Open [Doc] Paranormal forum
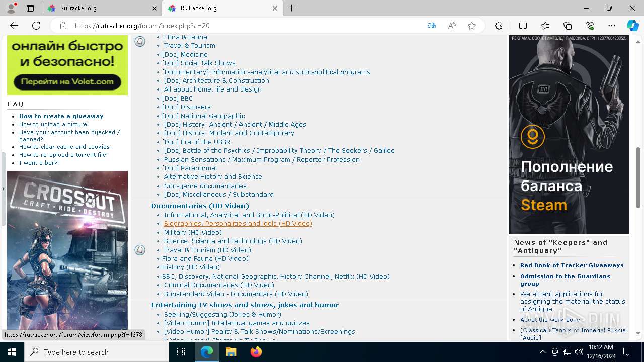 coord(189,168)
